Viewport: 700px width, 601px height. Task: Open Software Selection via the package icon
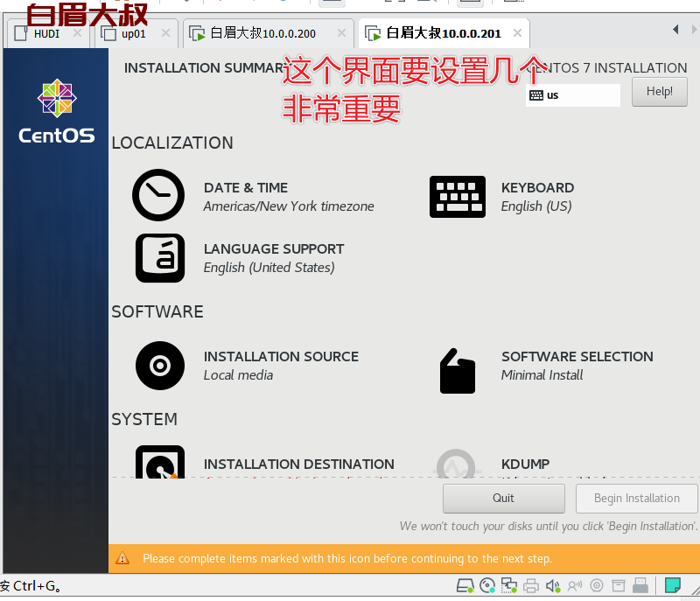(x=457, y=371)
